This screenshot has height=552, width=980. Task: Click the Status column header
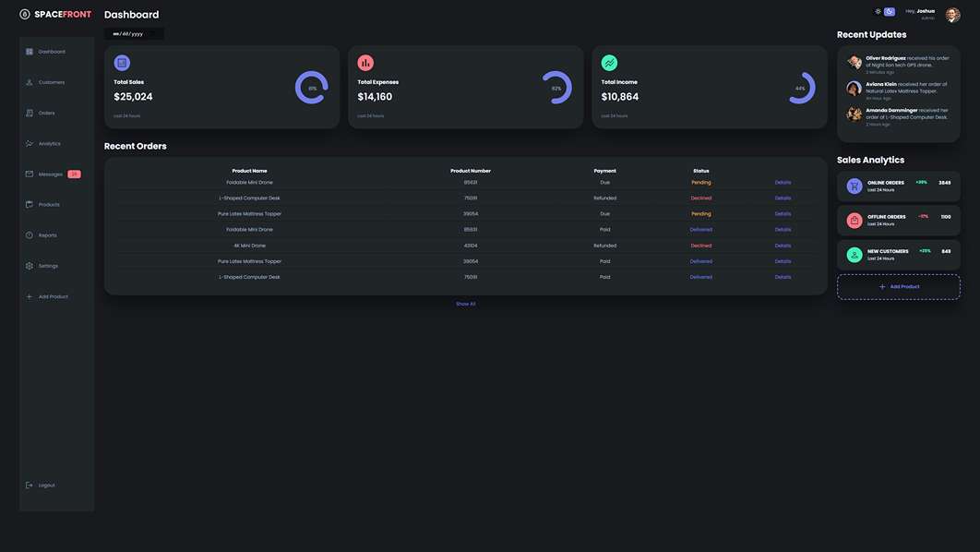pyautogui.click(x=701, y=171)
